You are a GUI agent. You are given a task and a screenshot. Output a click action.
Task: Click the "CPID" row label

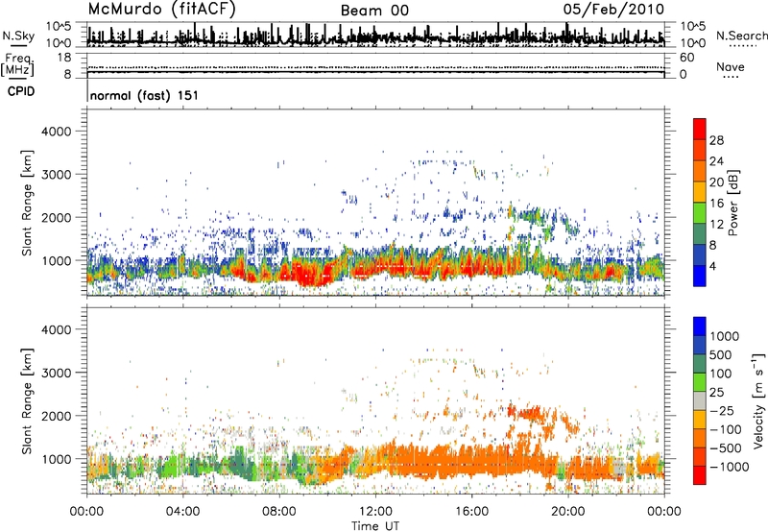[21, 91]
